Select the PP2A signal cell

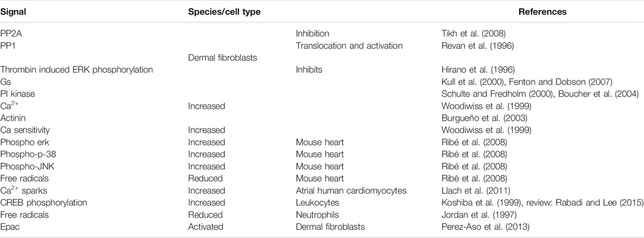point(10,34)
